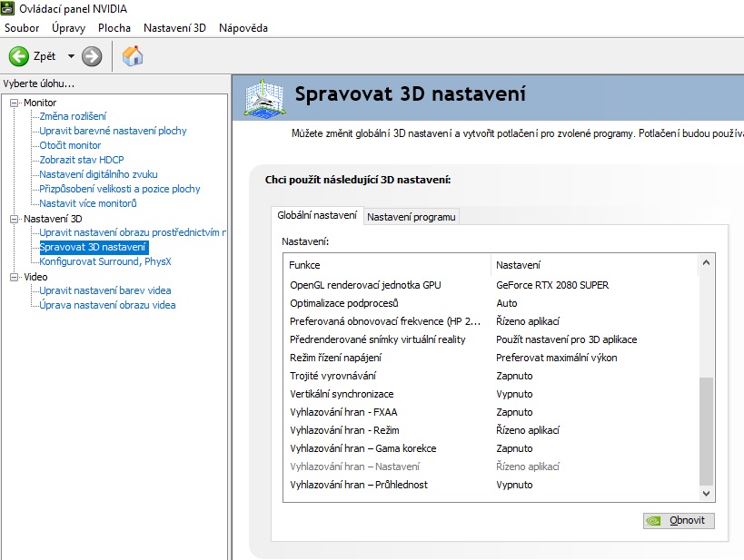Viewport: 744px width, 560px height.
Task: Switch to Globální nastavení tab
Action: click(317, 215)
